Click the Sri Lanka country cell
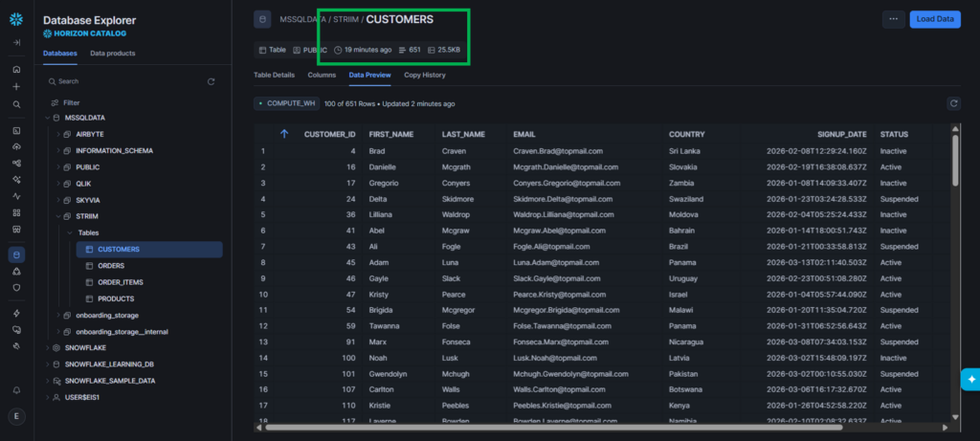Screen dimensions: 980x441 click(684, 151)
